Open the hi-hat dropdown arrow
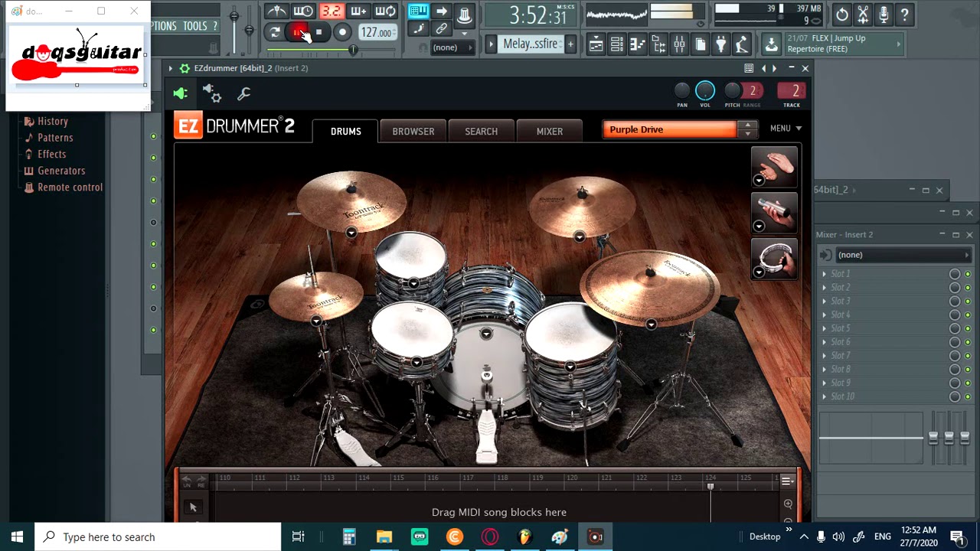This screenshot has height=551, width=980. (316, 321)
